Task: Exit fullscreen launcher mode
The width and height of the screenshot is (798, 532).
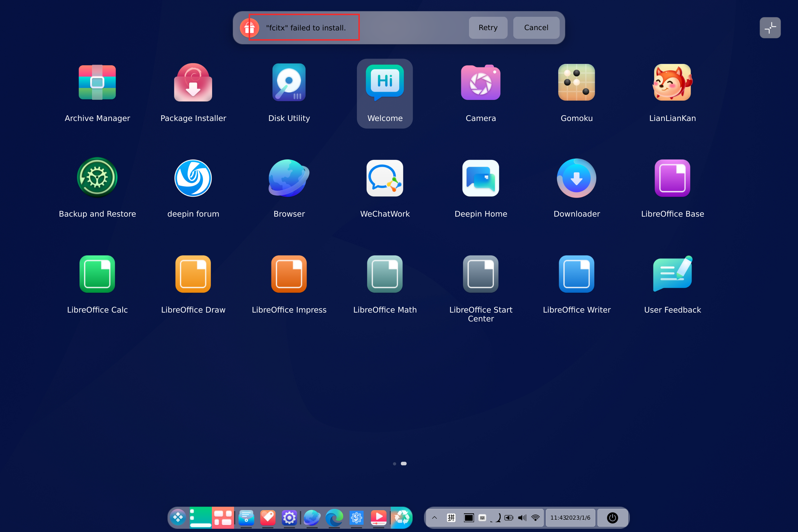Action: (770, 28)
